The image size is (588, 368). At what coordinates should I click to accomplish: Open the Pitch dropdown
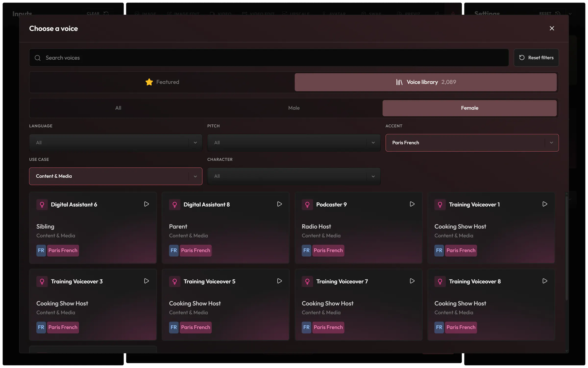click(x=294, y=143)
